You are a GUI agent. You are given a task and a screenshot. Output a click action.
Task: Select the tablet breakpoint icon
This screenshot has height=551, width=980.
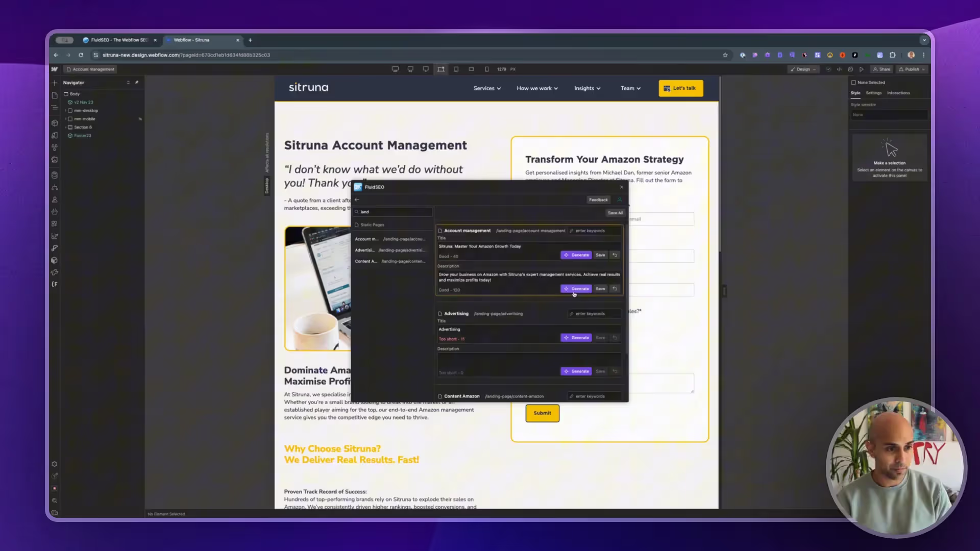(x=456, y=69)
